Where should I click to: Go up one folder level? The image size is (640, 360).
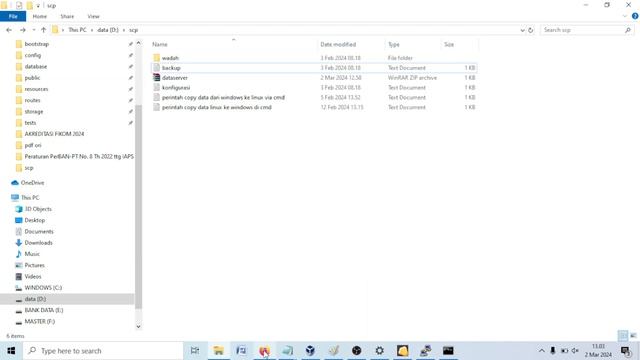point(43,30)
